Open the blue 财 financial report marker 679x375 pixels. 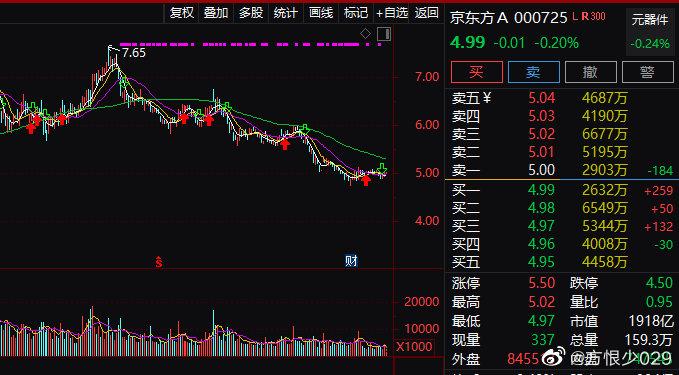(x=351, y=261)
